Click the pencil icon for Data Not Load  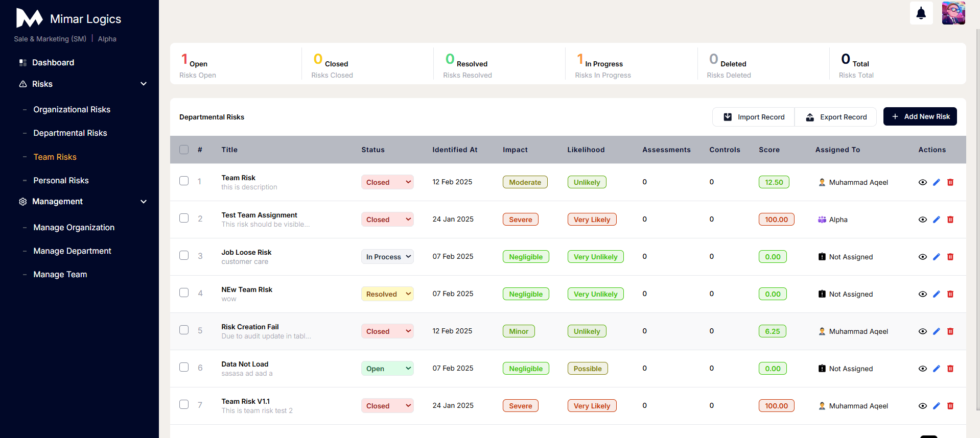(936, 369)
